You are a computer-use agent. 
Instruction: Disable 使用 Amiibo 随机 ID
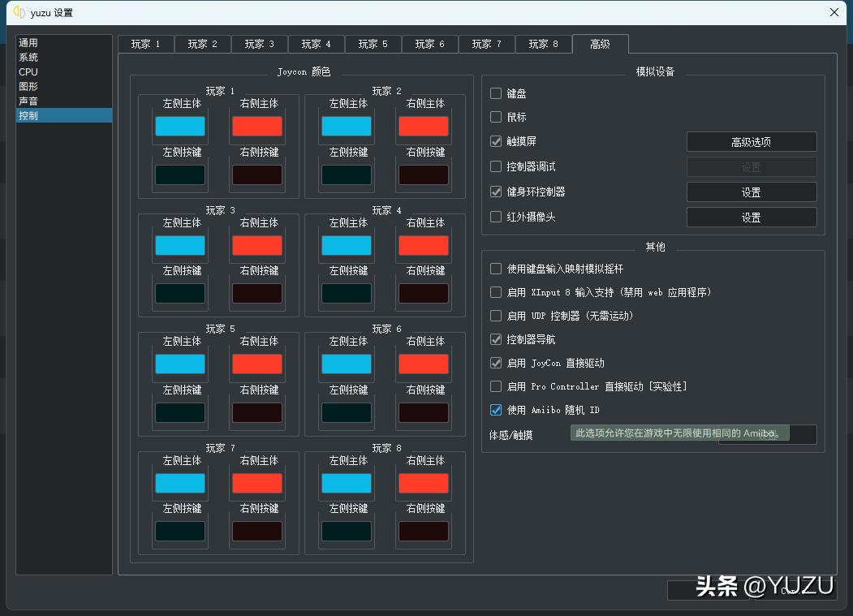point(495,410)
